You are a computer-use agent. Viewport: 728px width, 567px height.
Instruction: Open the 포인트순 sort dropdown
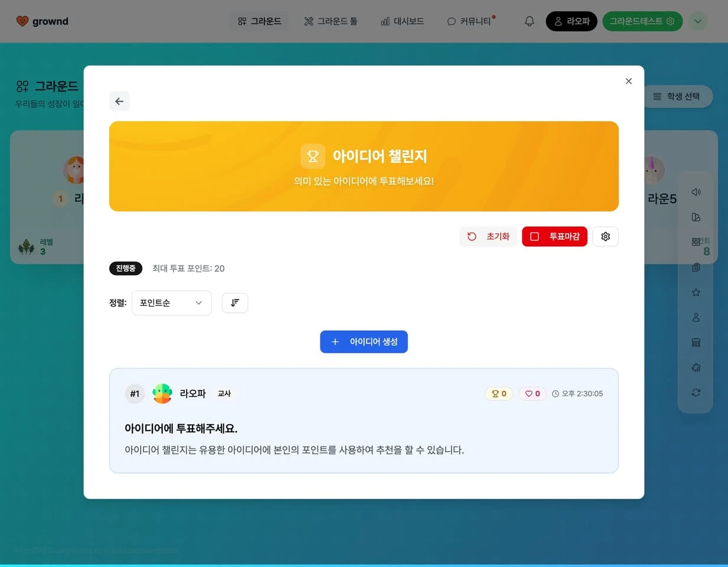click(171, 303)
